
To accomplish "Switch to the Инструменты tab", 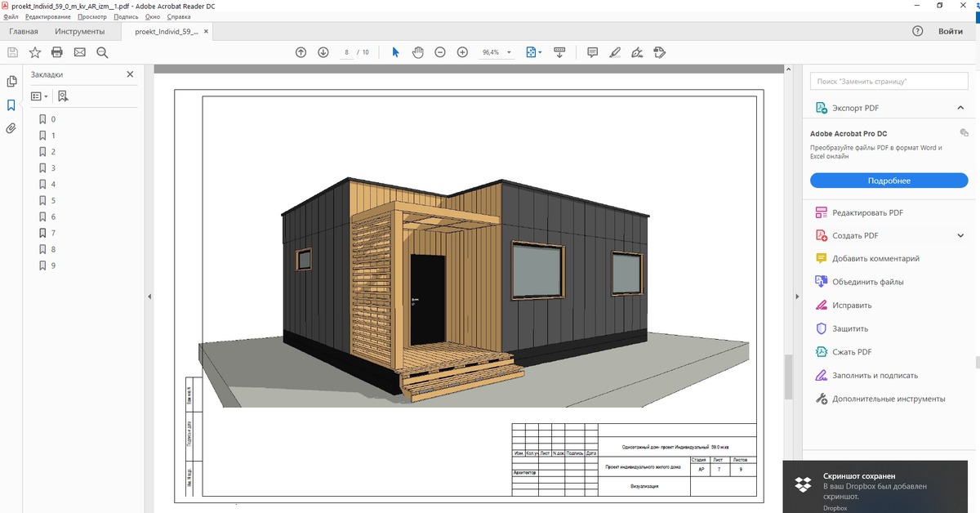I will (x=80, y=32).
